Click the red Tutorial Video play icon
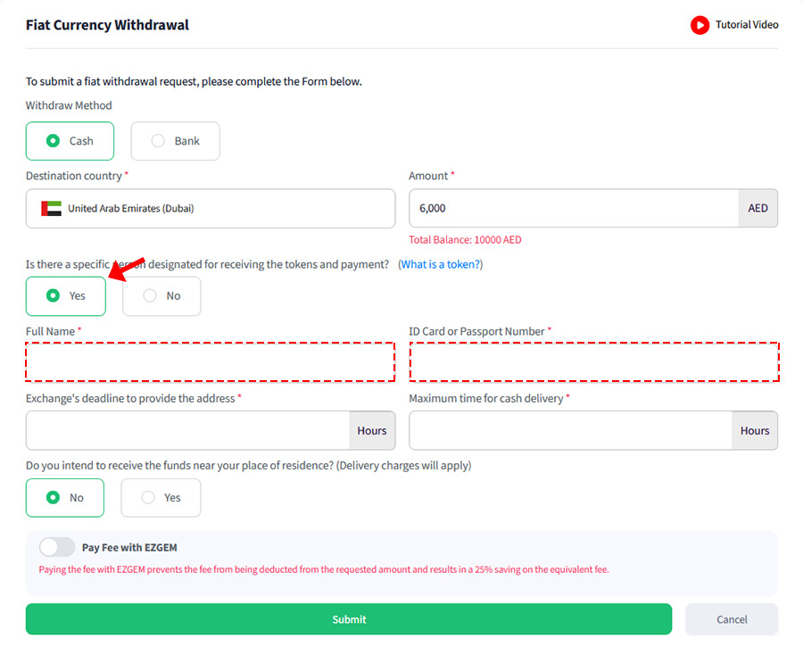This screenshot has width=803, height=672. click(700, 25)
